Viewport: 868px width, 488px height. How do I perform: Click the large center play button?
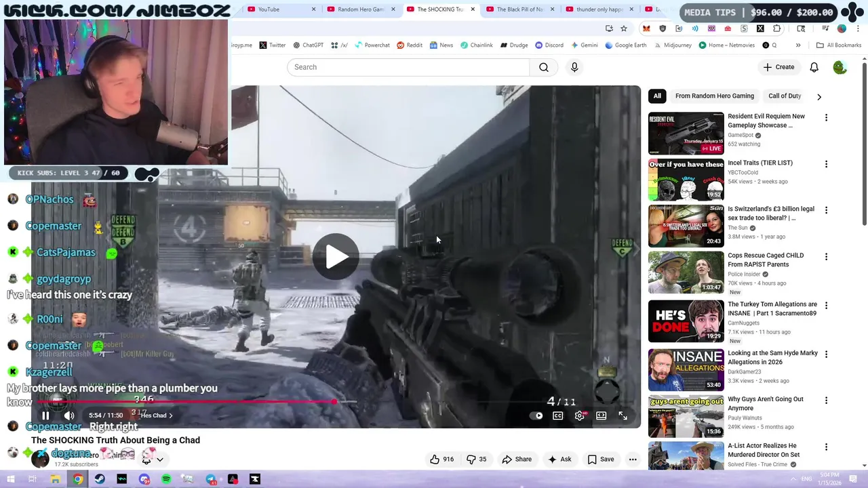[x=336, y=256]
